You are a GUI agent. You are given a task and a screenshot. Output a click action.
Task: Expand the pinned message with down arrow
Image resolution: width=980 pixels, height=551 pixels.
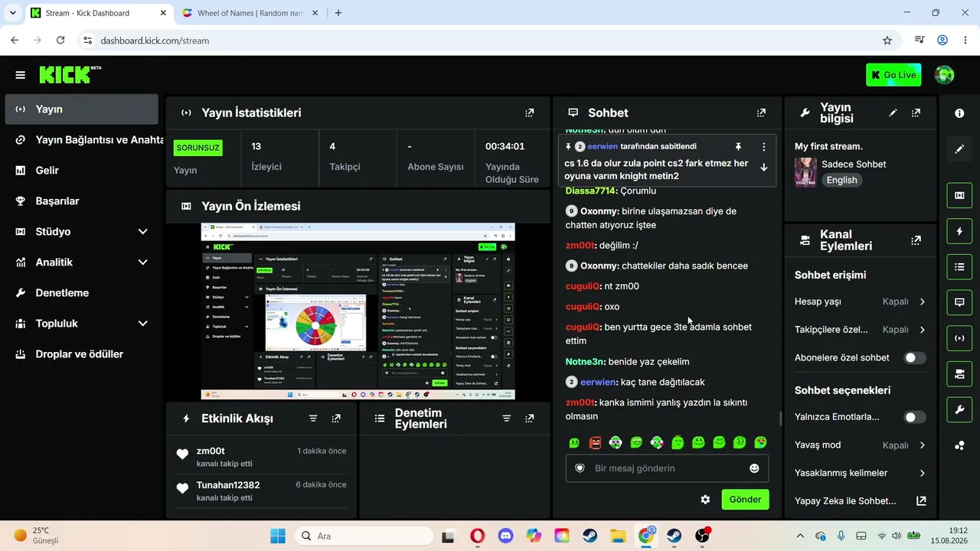pos(763,168)
